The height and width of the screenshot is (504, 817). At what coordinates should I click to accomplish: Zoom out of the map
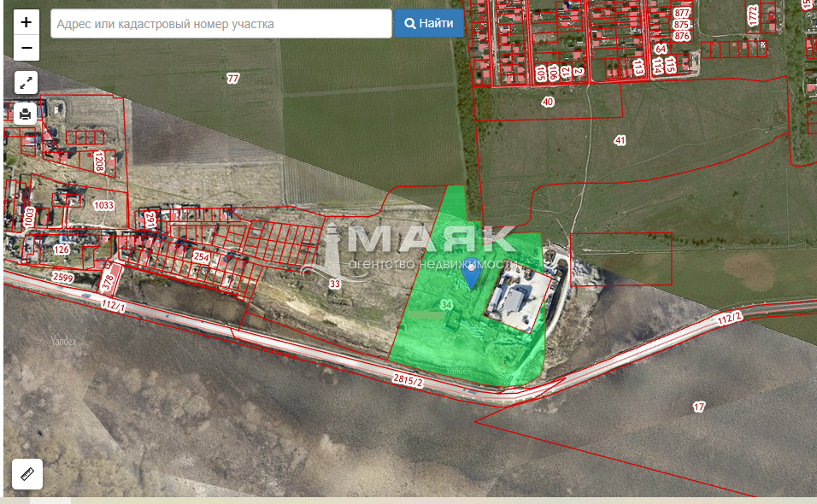[26, 48]
